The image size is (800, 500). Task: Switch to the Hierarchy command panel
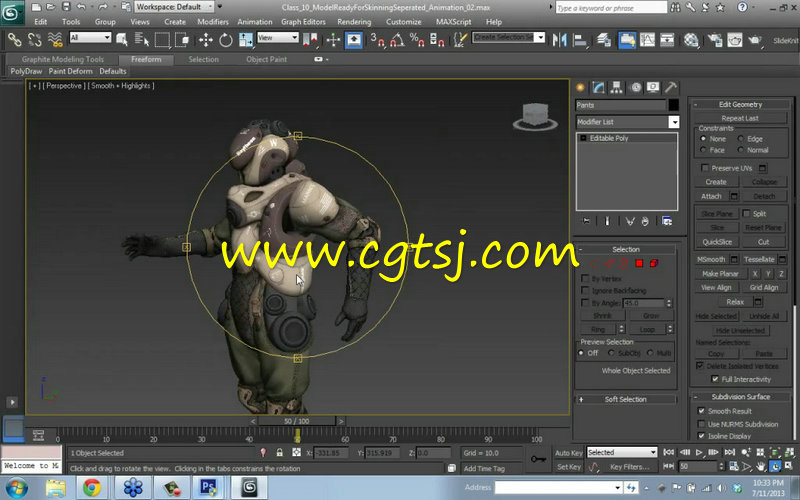(616, 88)
